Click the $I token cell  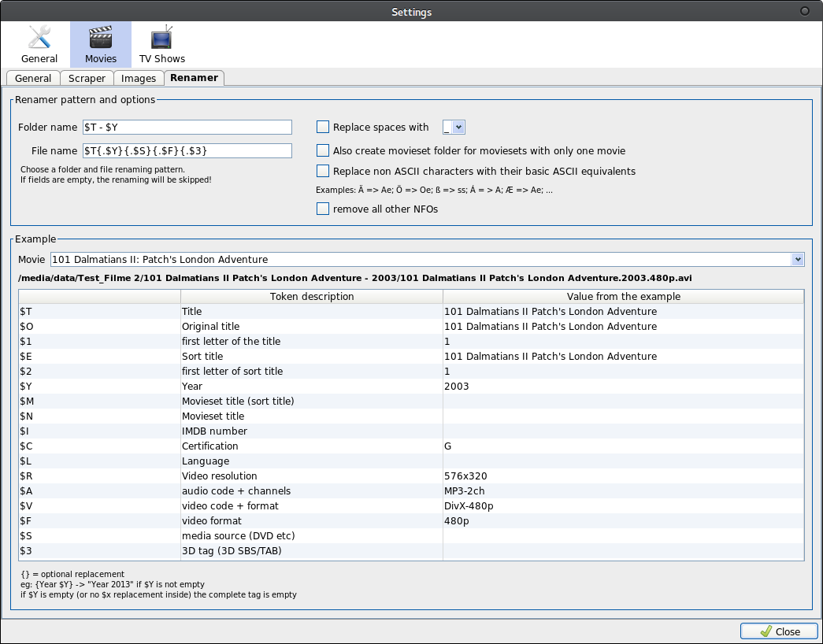(100, 431)
